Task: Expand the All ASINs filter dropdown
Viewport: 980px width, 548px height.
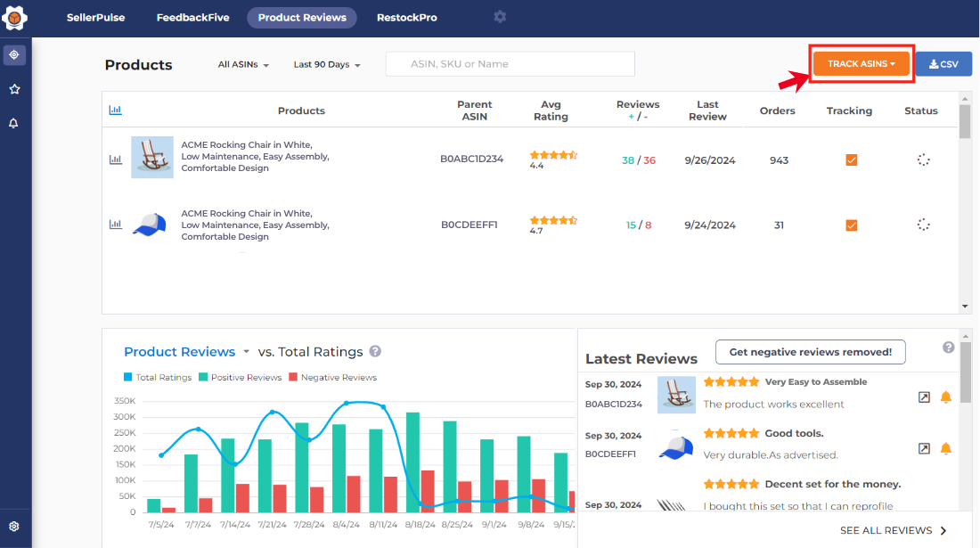Action: tap(243, 64)
